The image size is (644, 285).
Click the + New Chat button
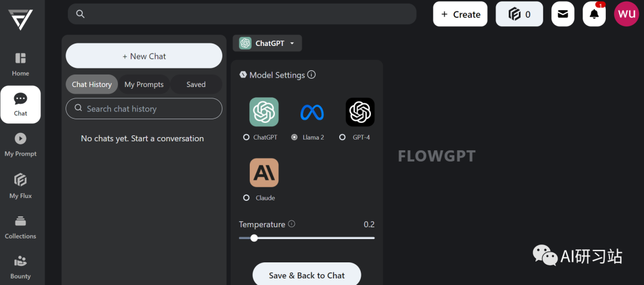click(x=144, y=56)
